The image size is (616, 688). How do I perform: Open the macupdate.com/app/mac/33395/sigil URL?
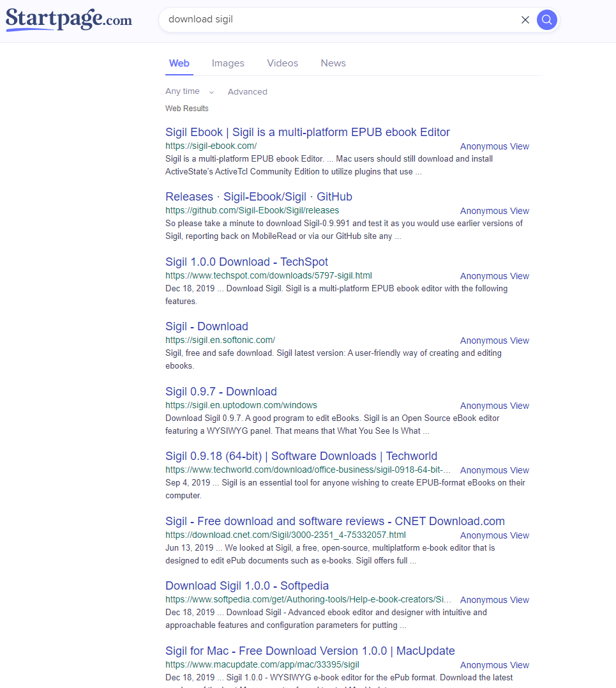262,664
